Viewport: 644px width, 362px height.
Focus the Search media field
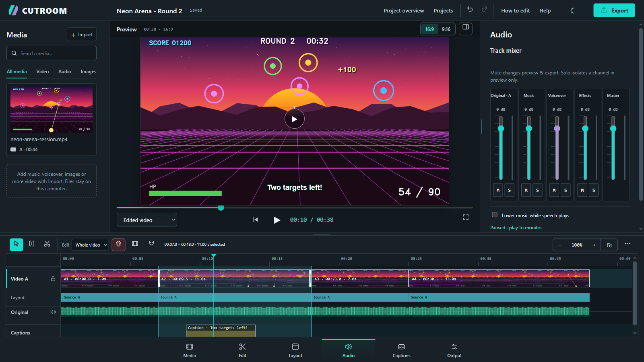52,53
